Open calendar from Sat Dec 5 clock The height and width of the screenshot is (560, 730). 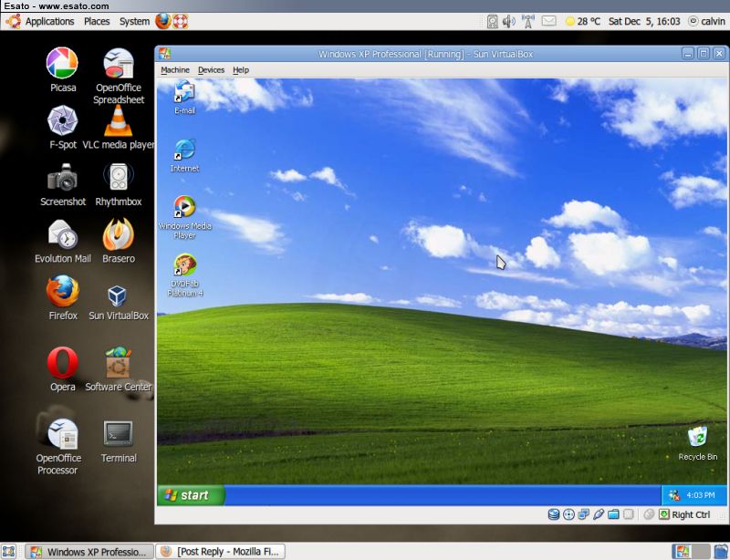point(644,21)
